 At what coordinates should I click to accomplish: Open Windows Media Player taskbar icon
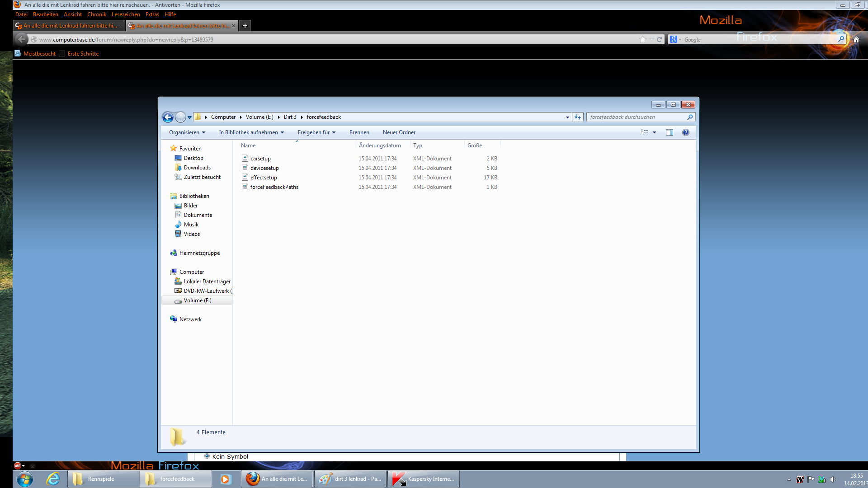pyautogui.click(x=225, y=479)
